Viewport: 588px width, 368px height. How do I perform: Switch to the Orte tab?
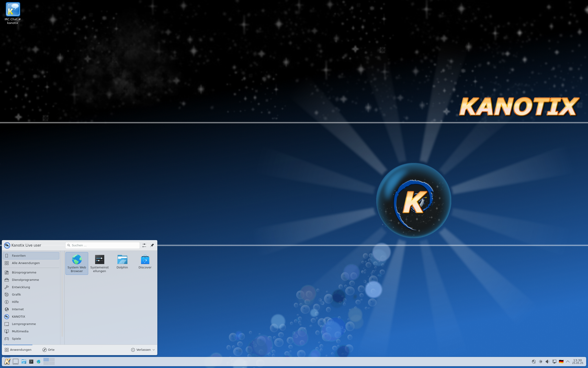tap(49, 350)
